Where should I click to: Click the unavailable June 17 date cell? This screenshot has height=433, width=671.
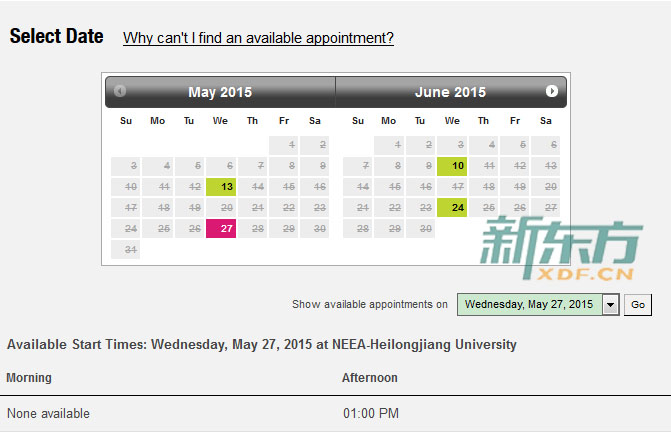(x=452, y=187)
